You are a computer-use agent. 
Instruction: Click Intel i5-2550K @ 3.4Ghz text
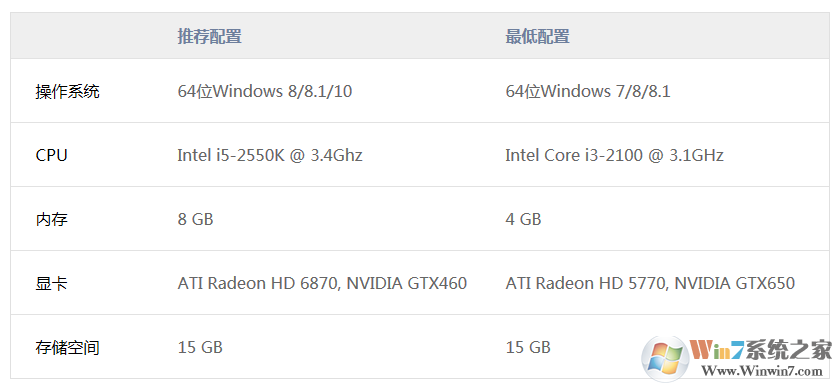pyautogui.click(x=270, y=156)
